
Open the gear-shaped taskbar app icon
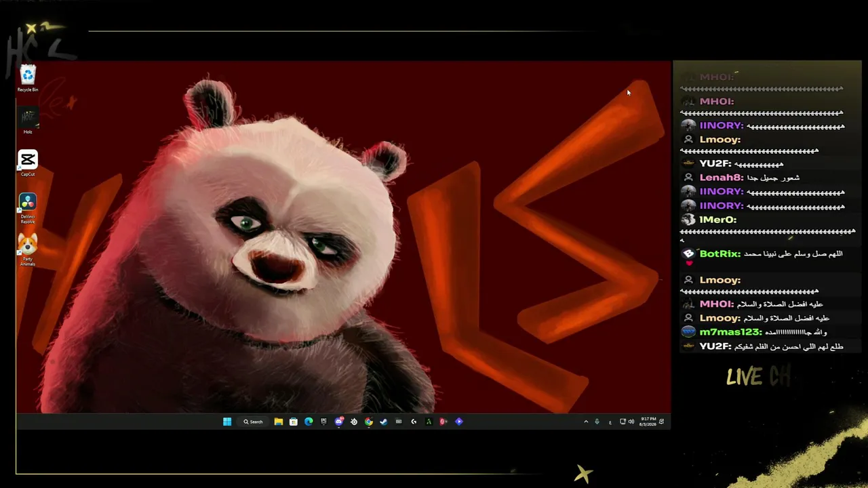[353, 422]
